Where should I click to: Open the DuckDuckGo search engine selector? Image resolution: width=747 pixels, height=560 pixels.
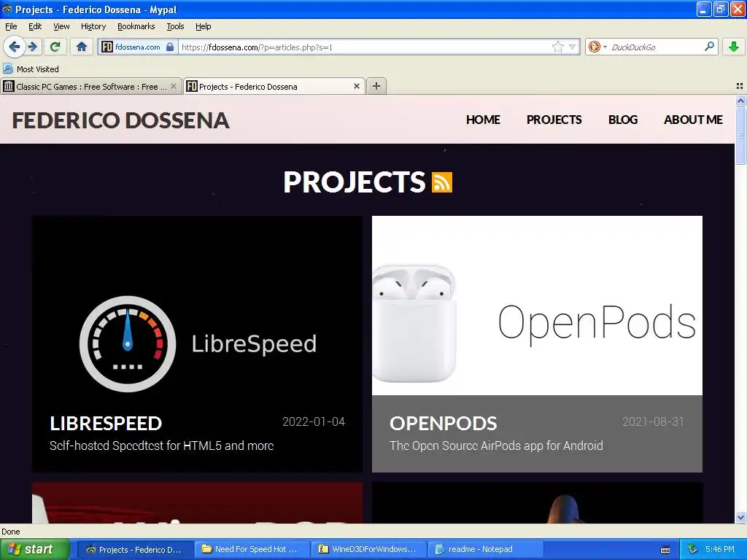(597, 47)
